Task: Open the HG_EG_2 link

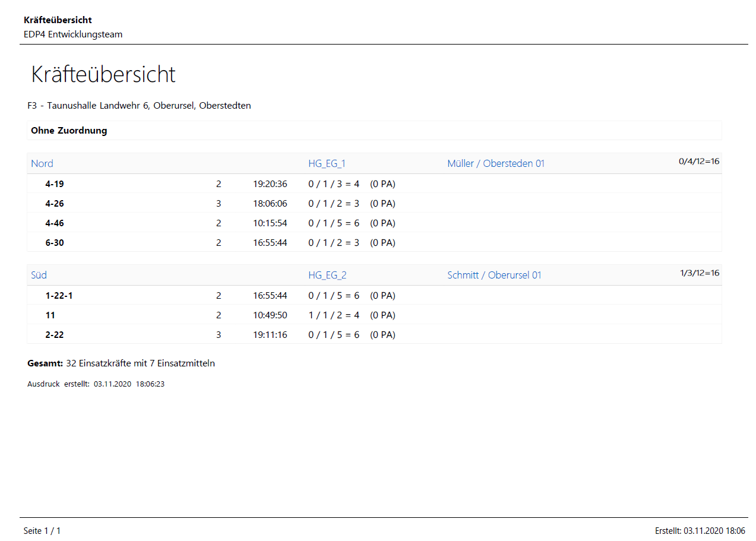Action: click(x=327, y=275)
